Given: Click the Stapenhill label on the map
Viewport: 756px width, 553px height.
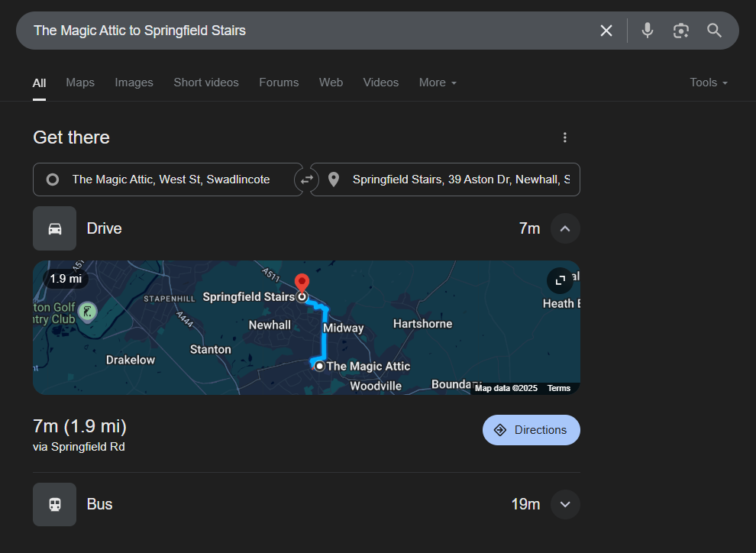Looking at the screenshot, I should point(170,299).
